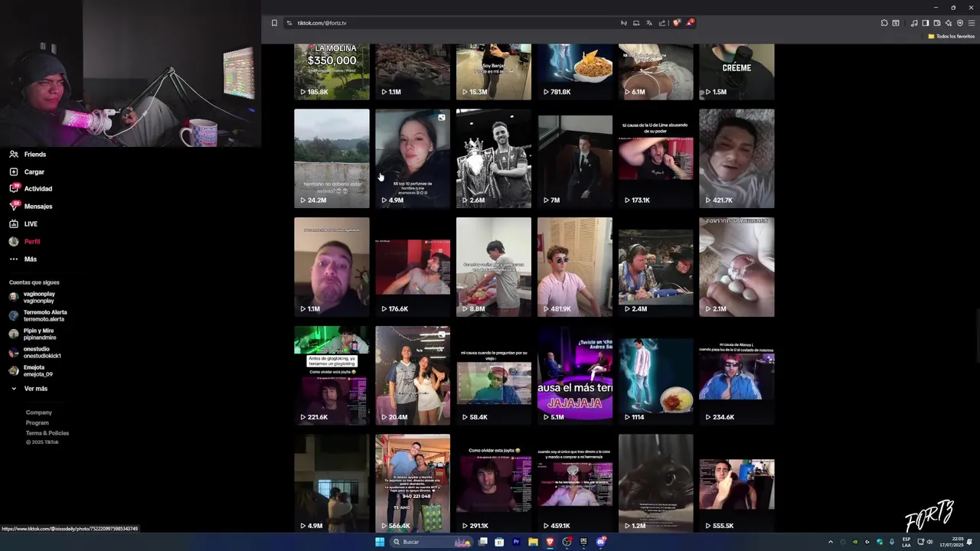Open the video with 24.2M views
This screenshot has height=551, width=980.
332,158
